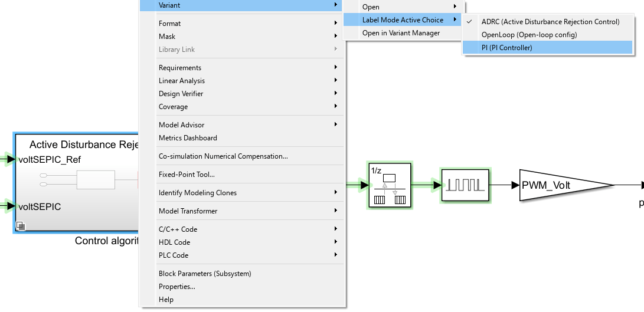The image size is (644, 312).
Task: Select the pulse generator block
Action: [x=465, y=185]
